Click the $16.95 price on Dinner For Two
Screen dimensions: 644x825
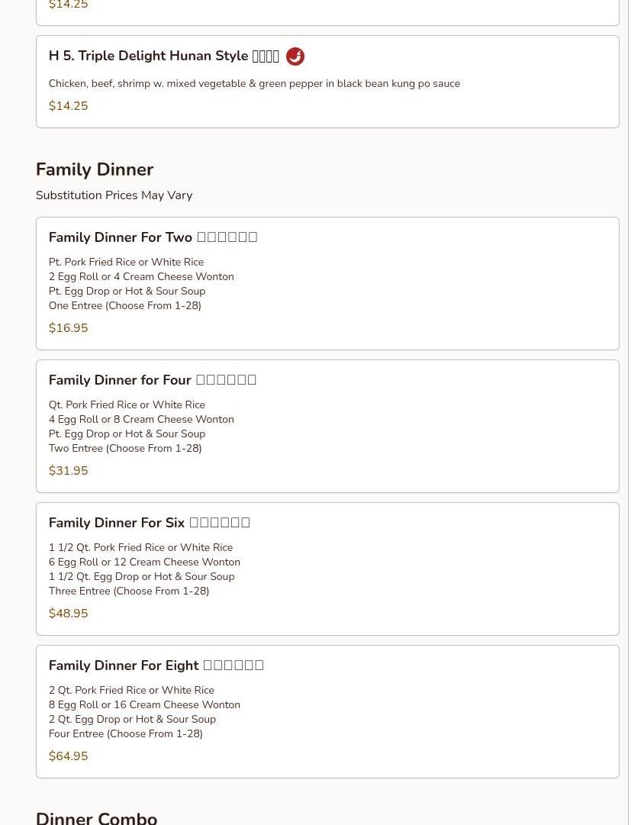click(x=69, y=328)
